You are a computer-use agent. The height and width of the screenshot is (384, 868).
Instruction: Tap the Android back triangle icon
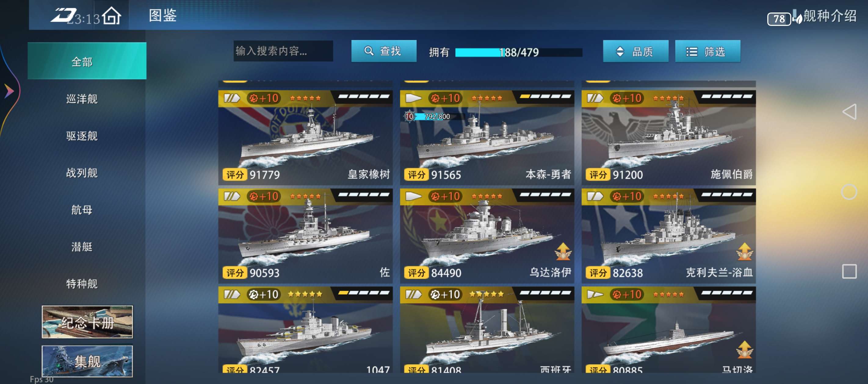849,112
